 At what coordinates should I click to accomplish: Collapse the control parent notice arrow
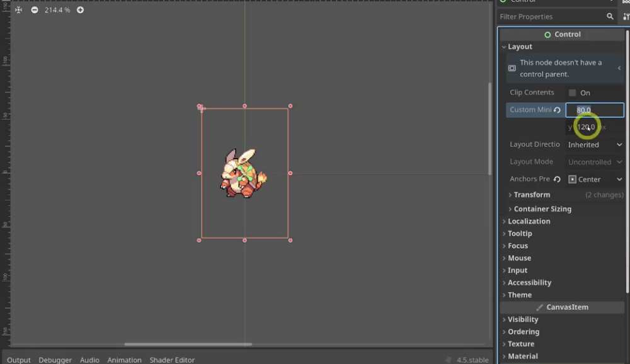coord(619,68)
